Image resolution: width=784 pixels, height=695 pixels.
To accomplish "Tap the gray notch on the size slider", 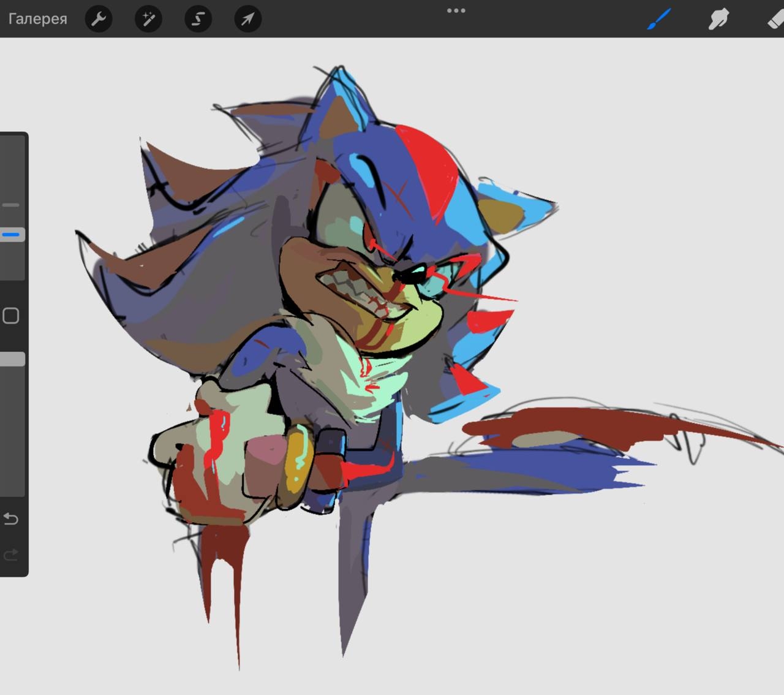I will click(x=11, y=205).
